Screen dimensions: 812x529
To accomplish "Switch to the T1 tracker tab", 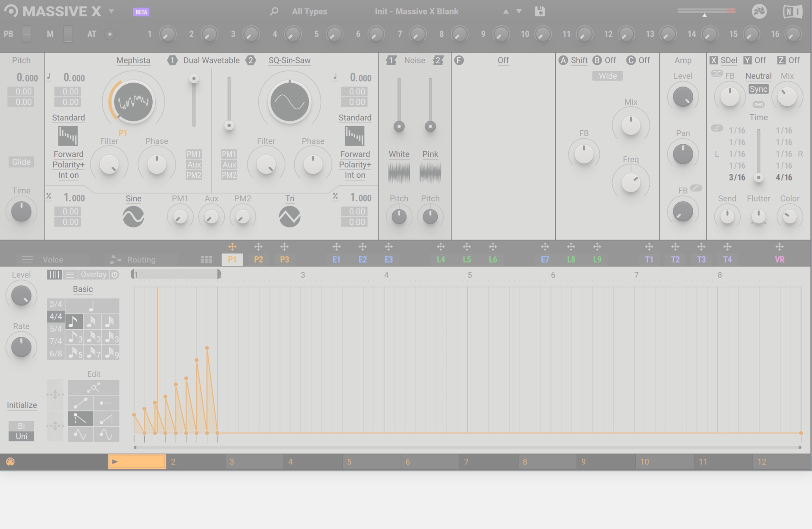I will pyautogui.click(x=649, y=259).
